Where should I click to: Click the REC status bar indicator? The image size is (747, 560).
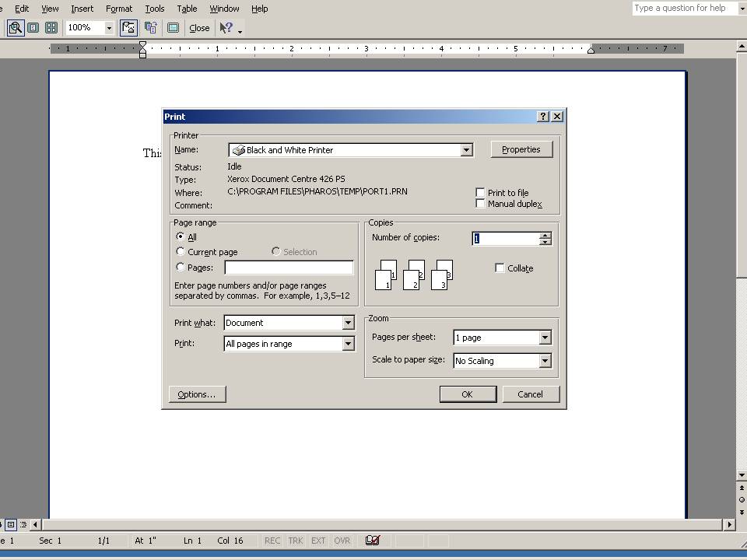272,541
